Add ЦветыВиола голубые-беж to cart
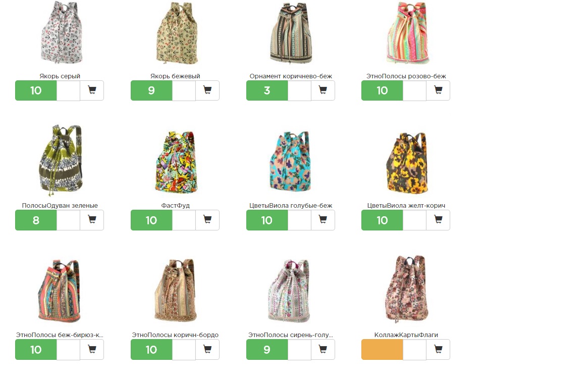 tap(323, 220)
